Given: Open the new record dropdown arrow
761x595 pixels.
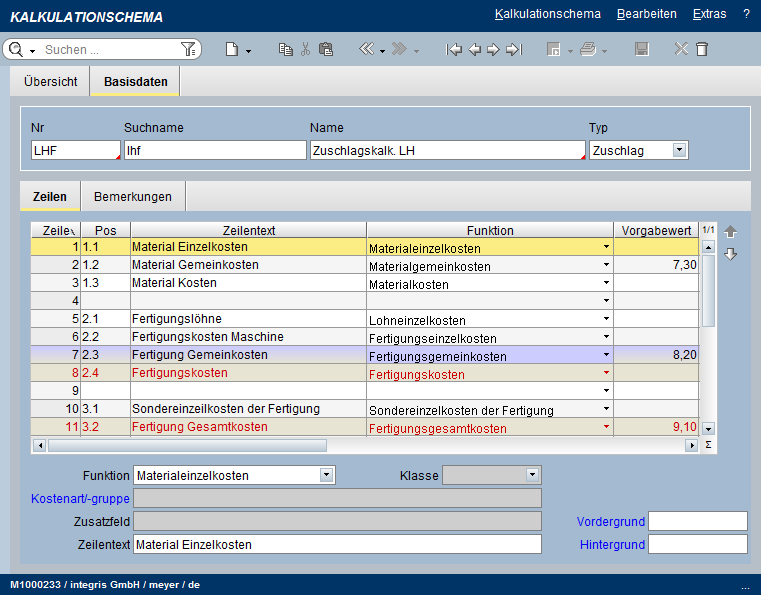Looking at the screenshot, I should 248,51.
